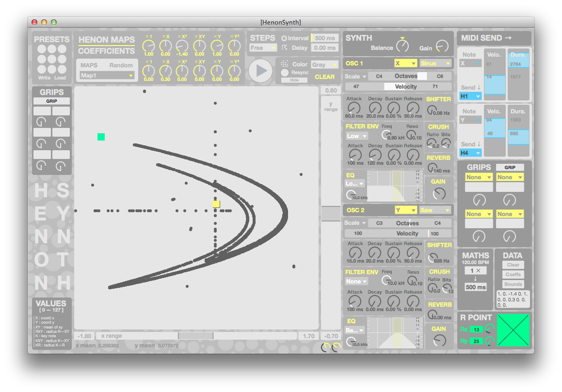The image size is (562, 392).
Task: Click the OSC 2 Crush Bits knob
Action: (447, 289)
